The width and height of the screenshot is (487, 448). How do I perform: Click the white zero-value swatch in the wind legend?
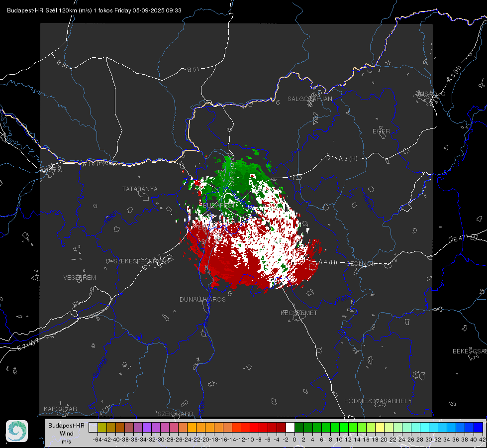(x=290, y=427)
